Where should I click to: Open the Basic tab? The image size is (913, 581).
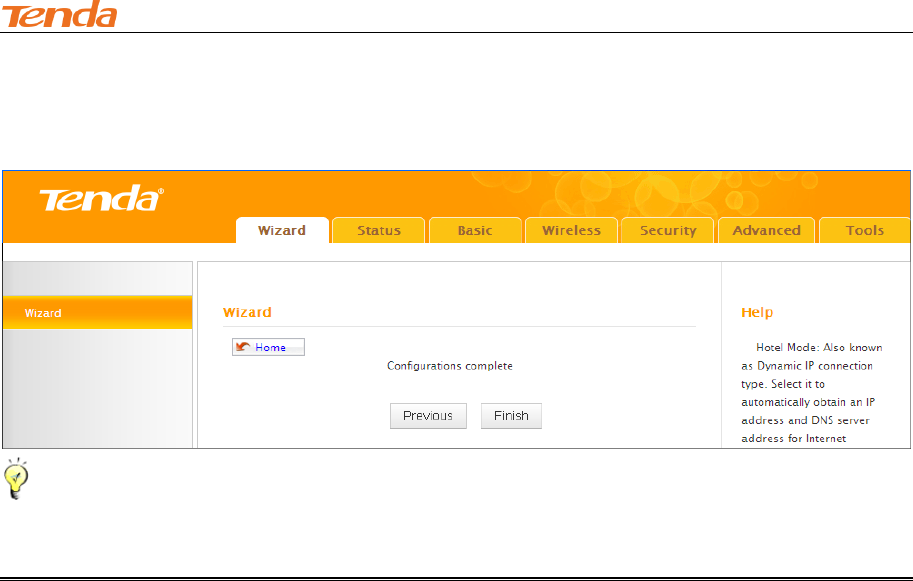point(475,231)
